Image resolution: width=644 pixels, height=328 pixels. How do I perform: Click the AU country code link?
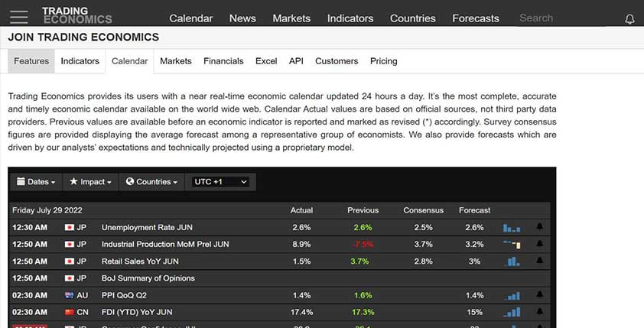coord(82,295)
